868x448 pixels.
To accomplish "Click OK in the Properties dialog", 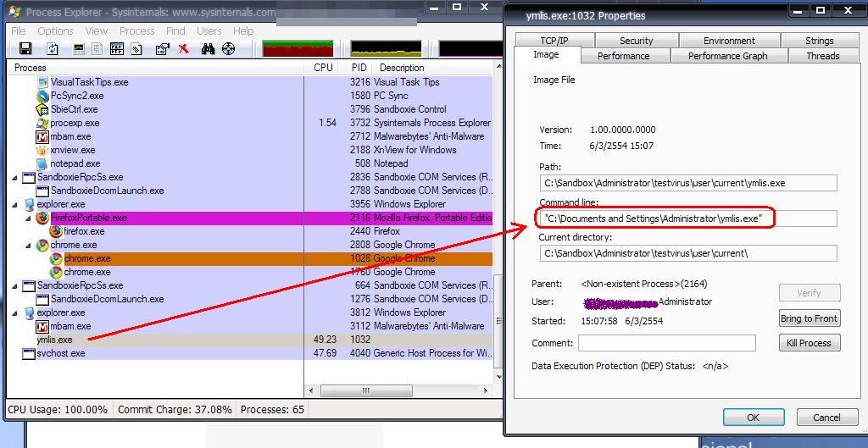I will 754,418.
